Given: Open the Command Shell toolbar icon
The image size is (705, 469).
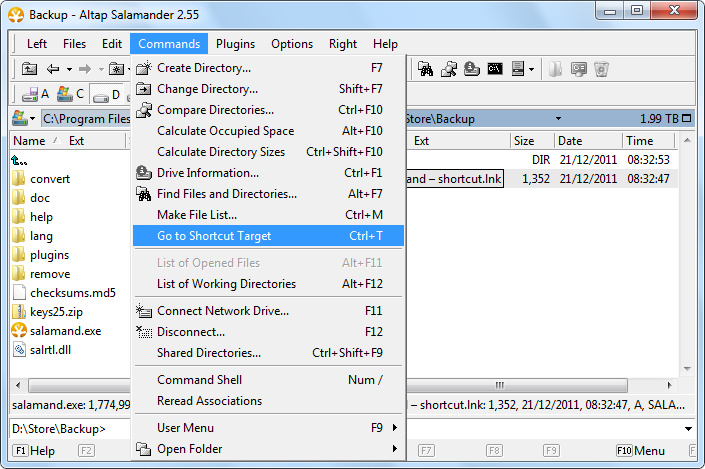Looking at the screenshot, I should click(x=495, y=69).
